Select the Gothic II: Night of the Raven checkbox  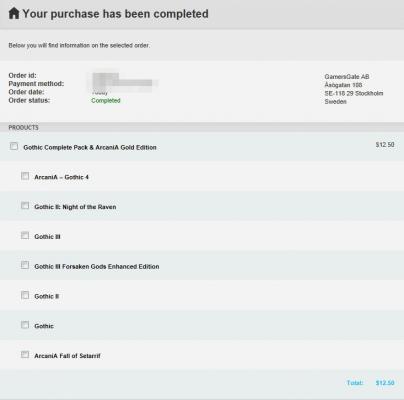pyautogui.click(x=25, y=205)
